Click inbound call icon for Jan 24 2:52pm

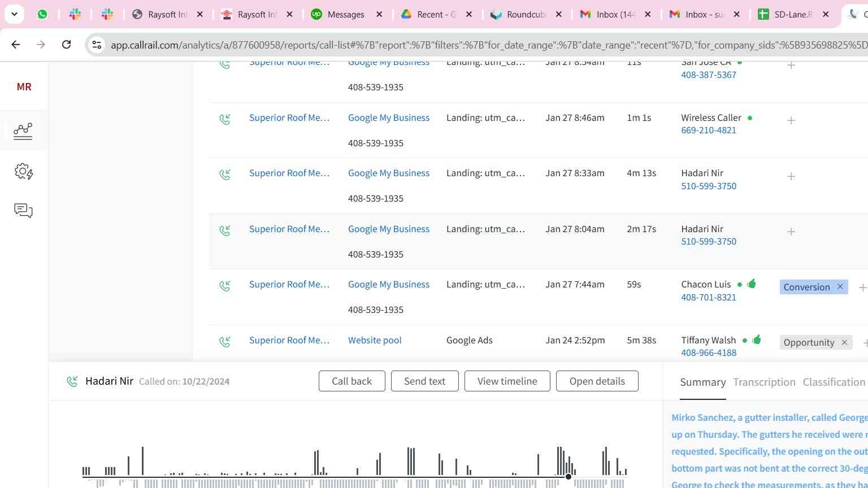tap(225, 342)
